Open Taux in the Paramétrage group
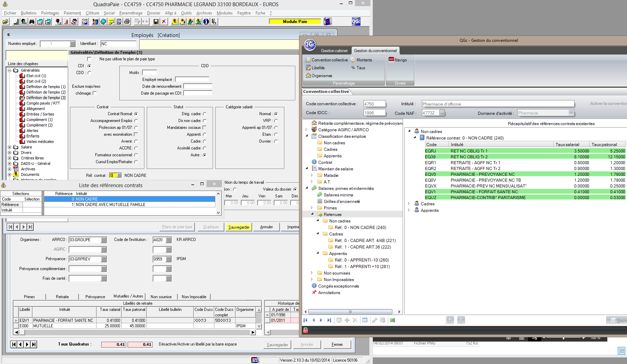 click(358, 68)
